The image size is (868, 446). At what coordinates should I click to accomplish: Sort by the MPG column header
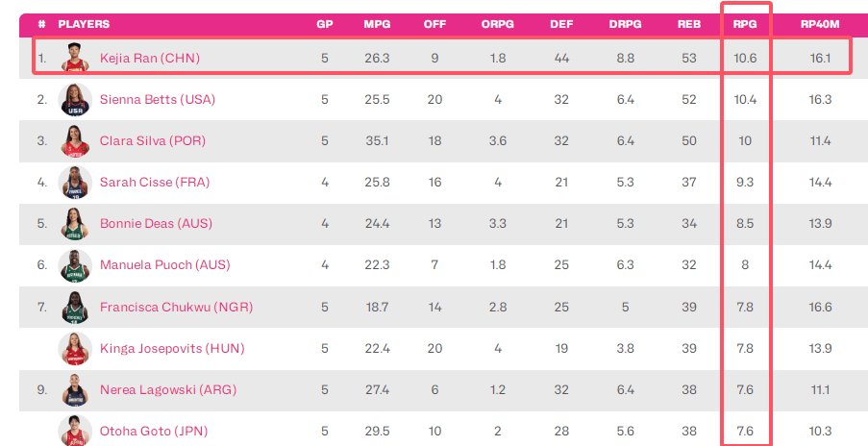[x=377, y=24]
